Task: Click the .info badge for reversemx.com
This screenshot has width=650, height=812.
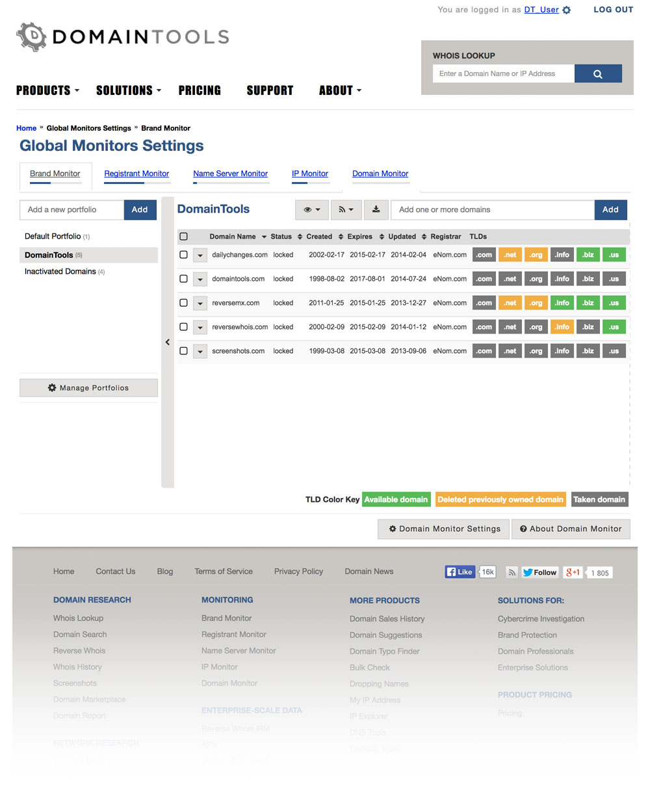Action: point(562,303)
